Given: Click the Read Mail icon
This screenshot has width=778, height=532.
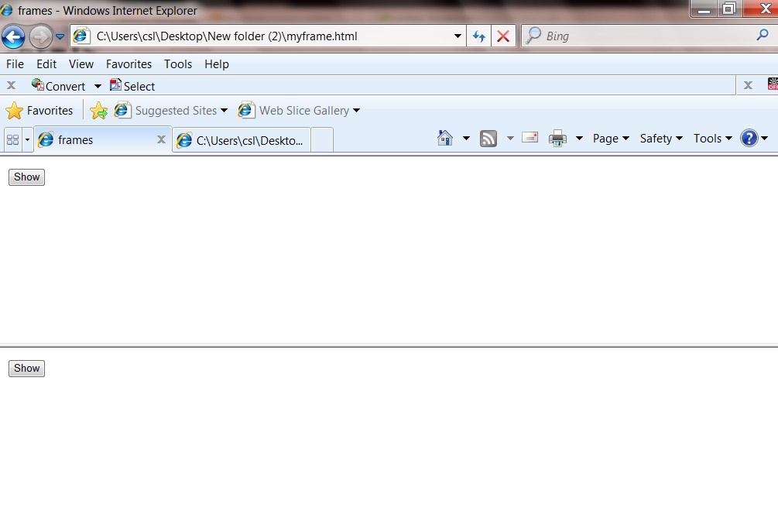Looking at the screenshot, I should (x=530, y=137).
